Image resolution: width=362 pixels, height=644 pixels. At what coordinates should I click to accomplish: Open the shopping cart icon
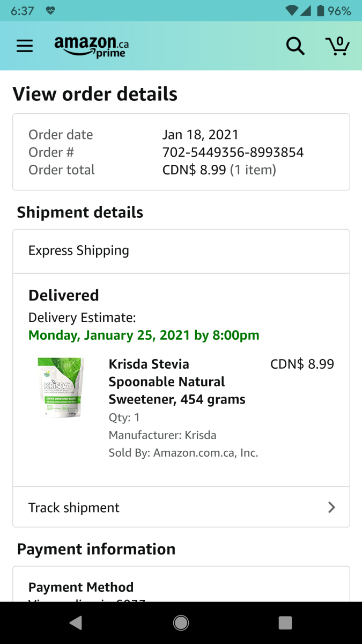pos(337,46)
